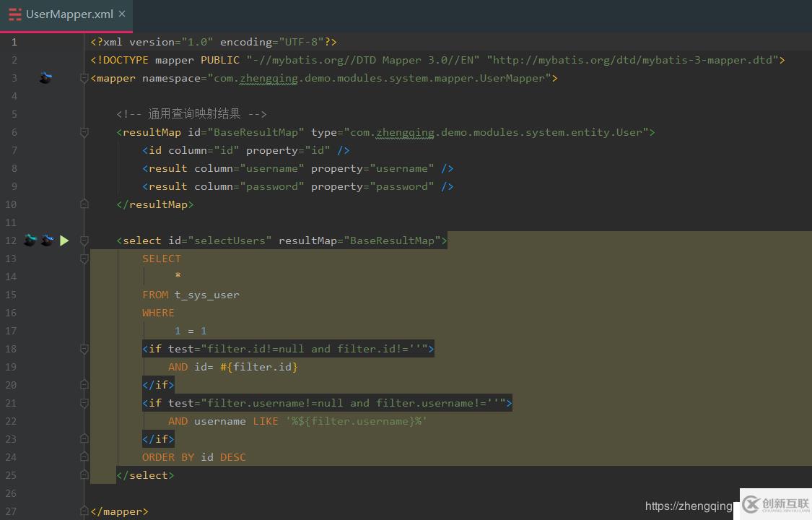Click the blue MyBatis navigation icon on line 12
Image resolution: width=812 pixels, height=520 pixels.
(x=47, y=240)
